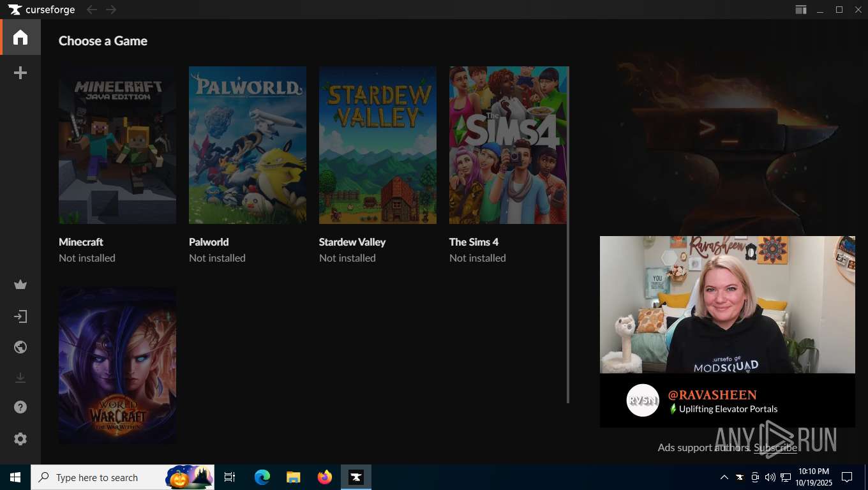Viewport: 868px width, 490px height.
Task: Select The Sims 4 cover art
Action: 508,145
